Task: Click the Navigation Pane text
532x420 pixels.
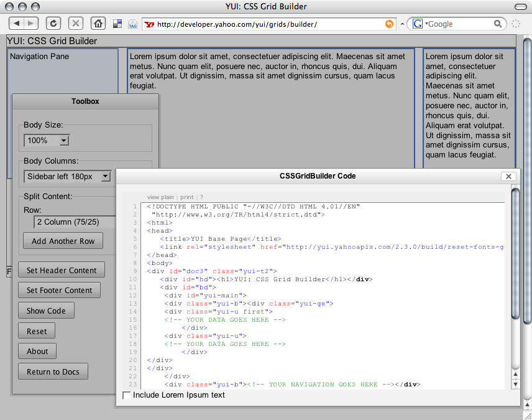Action: tap(39, 57)
